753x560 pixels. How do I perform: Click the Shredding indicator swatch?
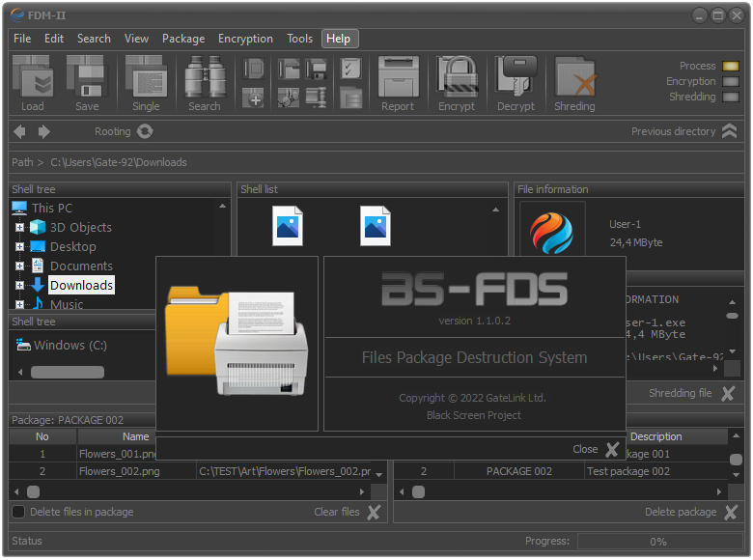731,97
